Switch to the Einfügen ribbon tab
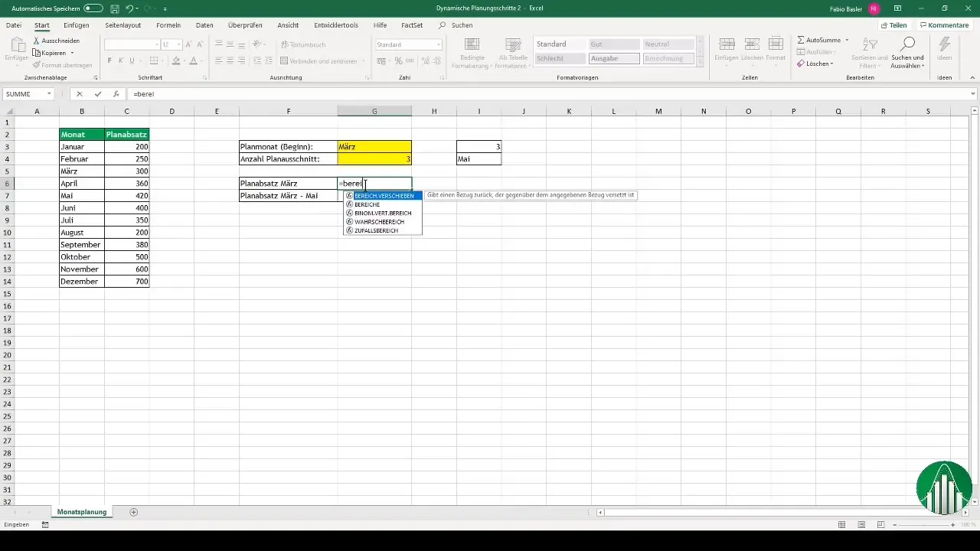 coord(77,25)
